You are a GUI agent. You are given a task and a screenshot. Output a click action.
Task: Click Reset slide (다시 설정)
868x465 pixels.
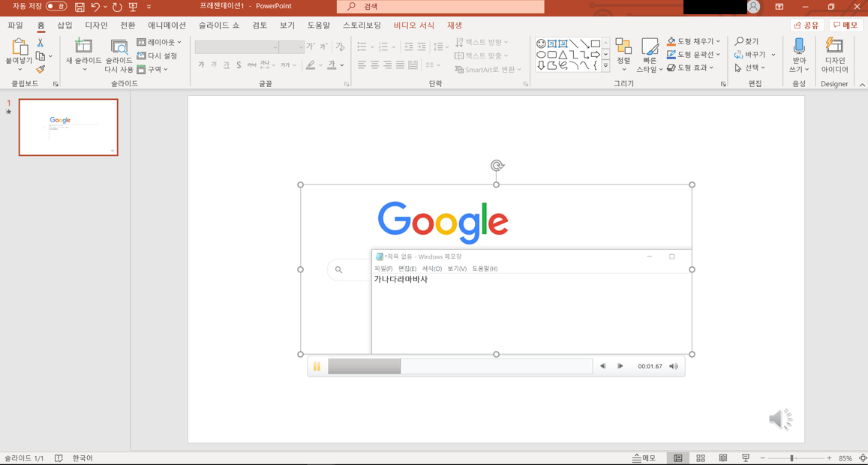click(x=158, y=56)
